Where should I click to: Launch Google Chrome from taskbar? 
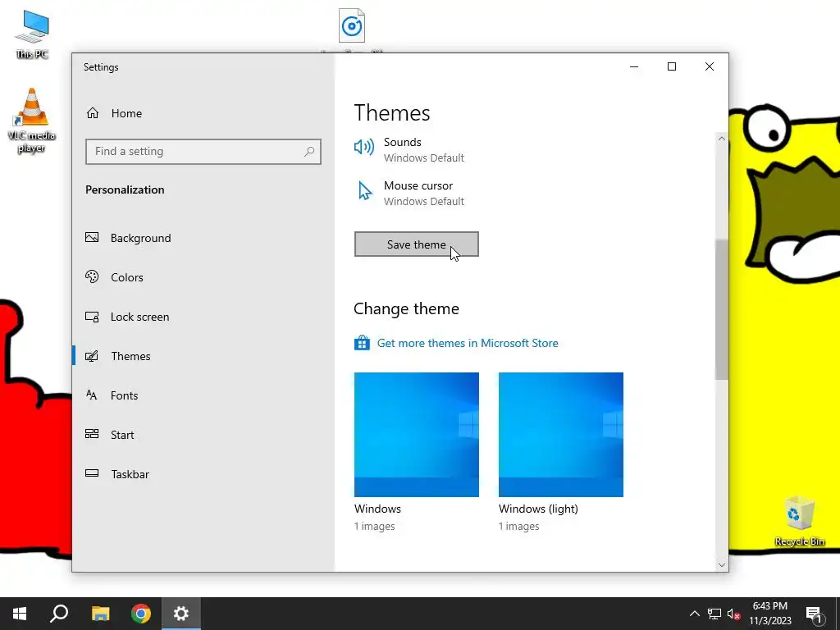(x=141, y=614)
